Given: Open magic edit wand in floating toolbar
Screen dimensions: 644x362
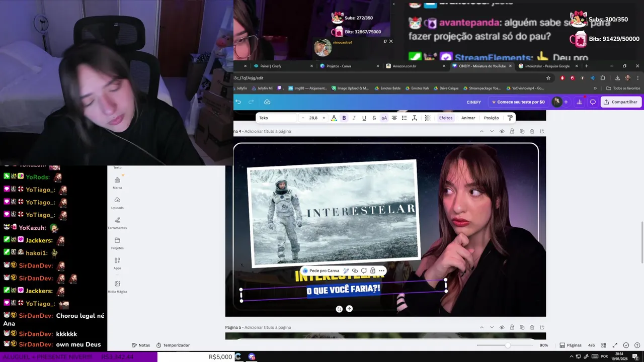Looking at the screenshot, I should (346, 270).
